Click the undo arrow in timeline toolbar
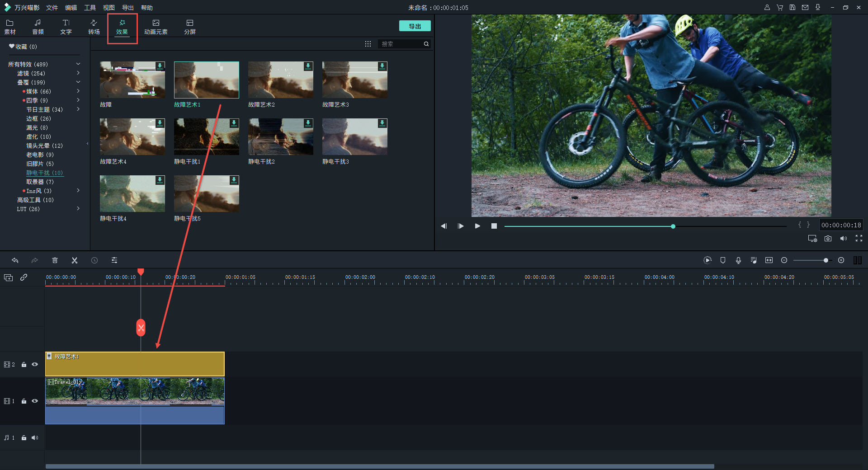Image resolution: width=868 pixels, height=470 pixels. [15, 260]
